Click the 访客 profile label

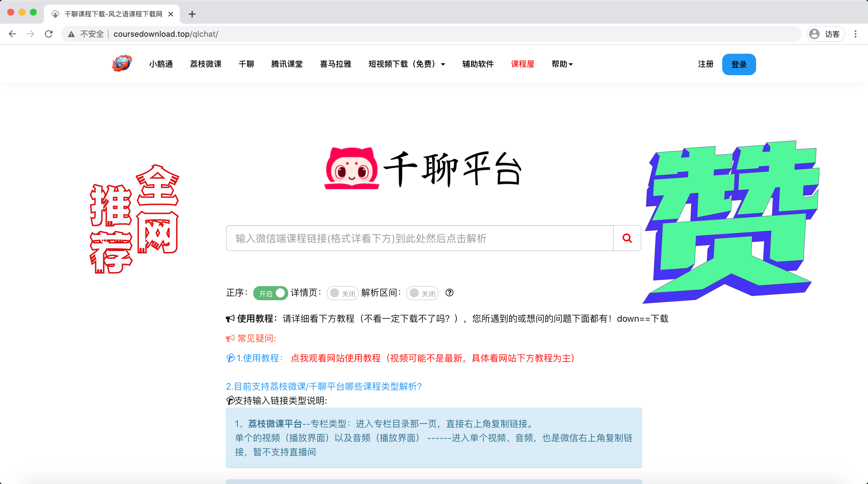tap(832, 34)
